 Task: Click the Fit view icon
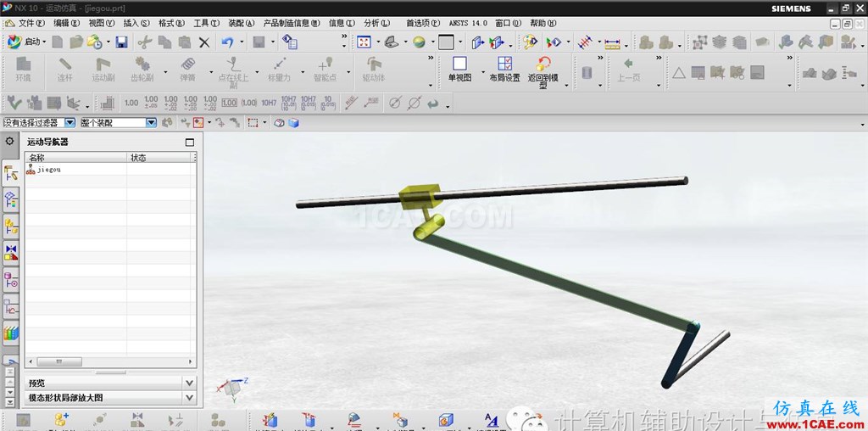click(364, 42)
